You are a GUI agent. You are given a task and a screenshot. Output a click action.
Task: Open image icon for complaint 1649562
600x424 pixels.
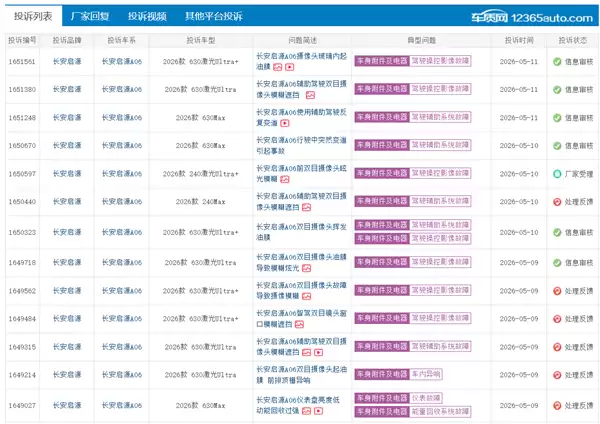point(307,296)
